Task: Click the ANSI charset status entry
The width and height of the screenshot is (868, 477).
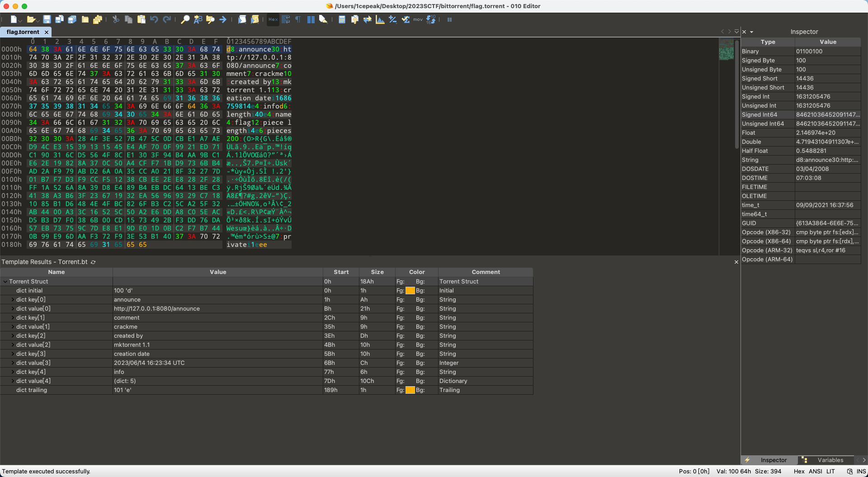Action: [815, 472]
